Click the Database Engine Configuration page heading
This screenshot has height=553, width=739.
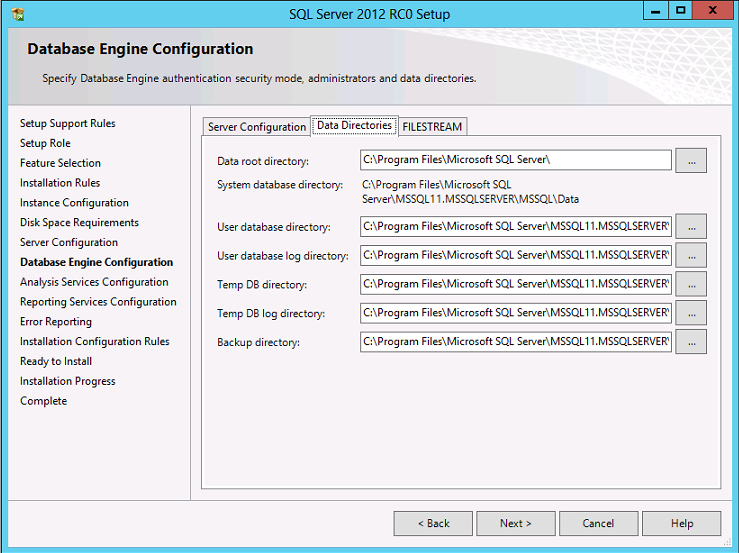pyautogui.click(x=140, y=49)
